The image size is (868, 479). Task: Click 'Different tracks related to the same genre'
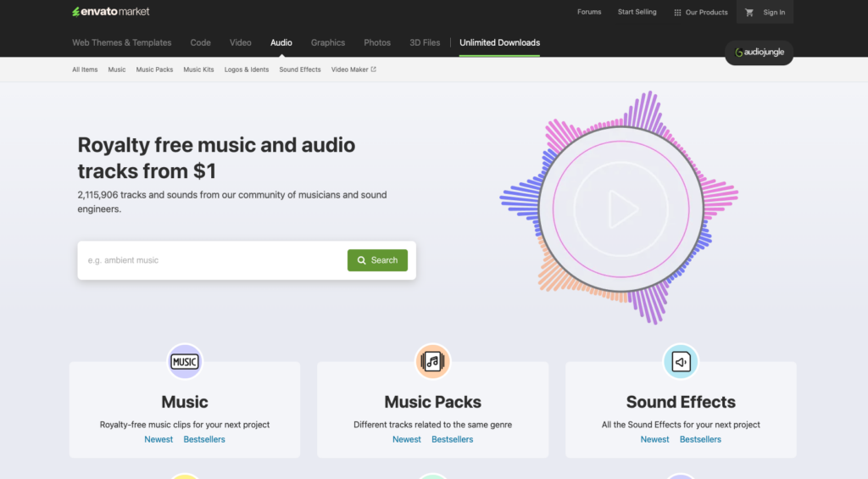pyautogui.click(x=432, y=425)
